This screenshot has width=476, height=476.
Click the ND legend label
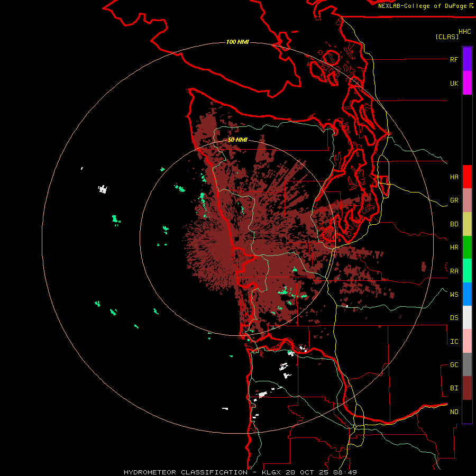[454, 412]
